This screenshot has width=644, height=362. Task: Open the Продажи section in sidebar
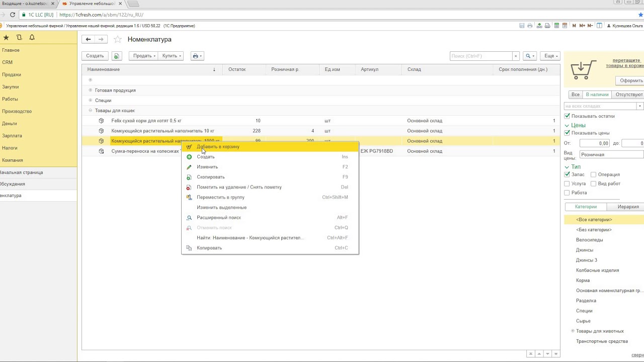[12, 74]
